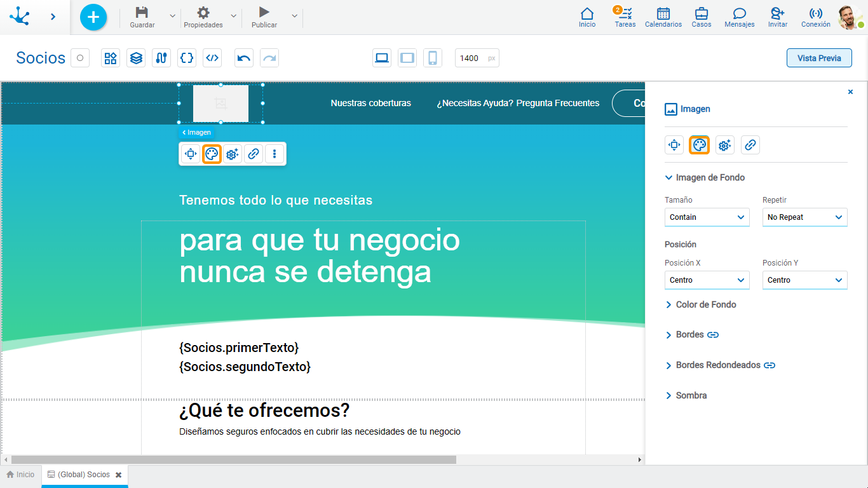Click the blue plus create button
The image size is (868, 488).
point(93,17)
